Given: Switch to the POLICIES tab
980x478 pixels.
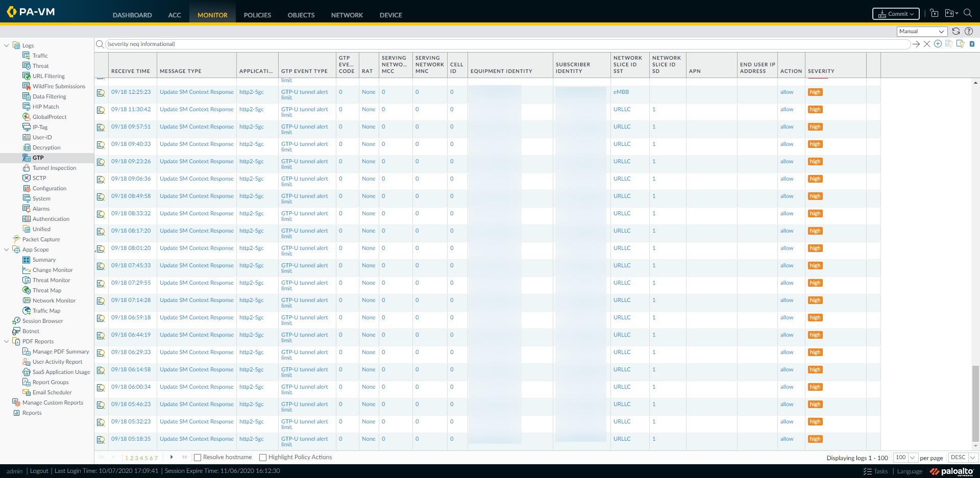Looking at the screenshot, I should click(257, 15).
